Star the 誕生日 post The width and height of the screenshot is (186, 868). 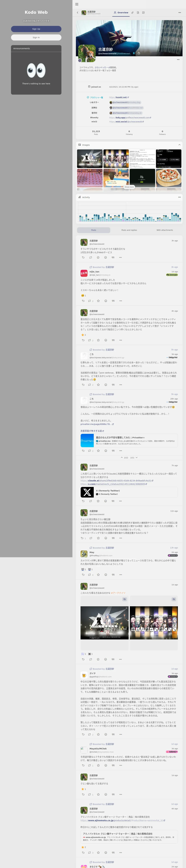tap(98, 258)
